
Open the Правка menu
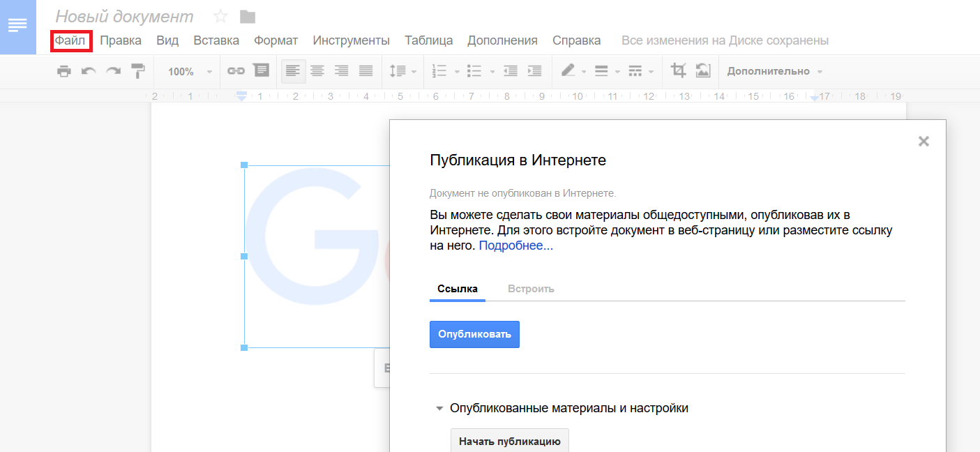pos(121,40)
